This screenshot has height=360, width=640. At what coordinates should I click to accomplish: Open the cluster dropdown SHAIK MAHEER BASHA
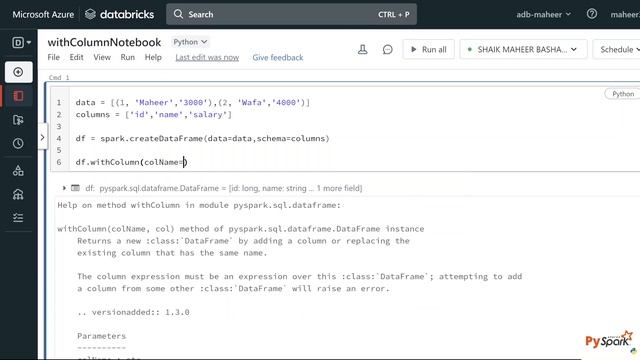(x=524, y=50)
